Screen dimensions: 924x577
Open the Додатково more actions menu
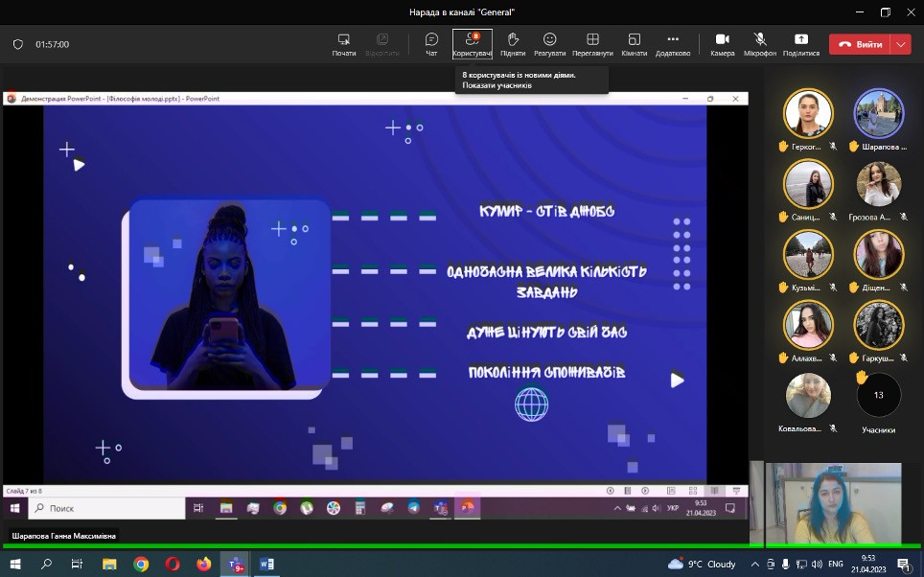(x=672, y=44)
